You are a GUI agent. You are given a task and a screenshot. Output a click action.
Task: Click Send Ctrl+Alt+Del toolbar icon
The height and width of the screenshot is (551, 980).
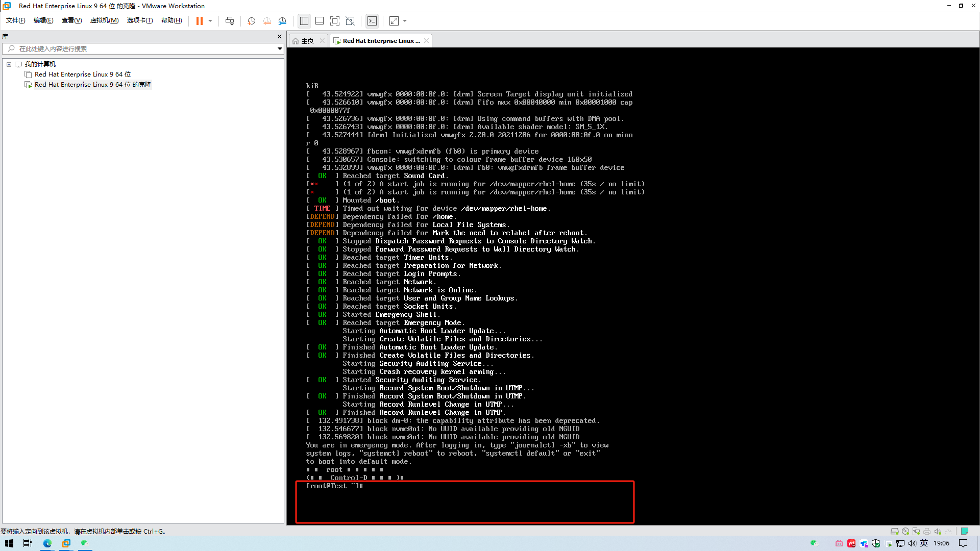tap(230, 21)
